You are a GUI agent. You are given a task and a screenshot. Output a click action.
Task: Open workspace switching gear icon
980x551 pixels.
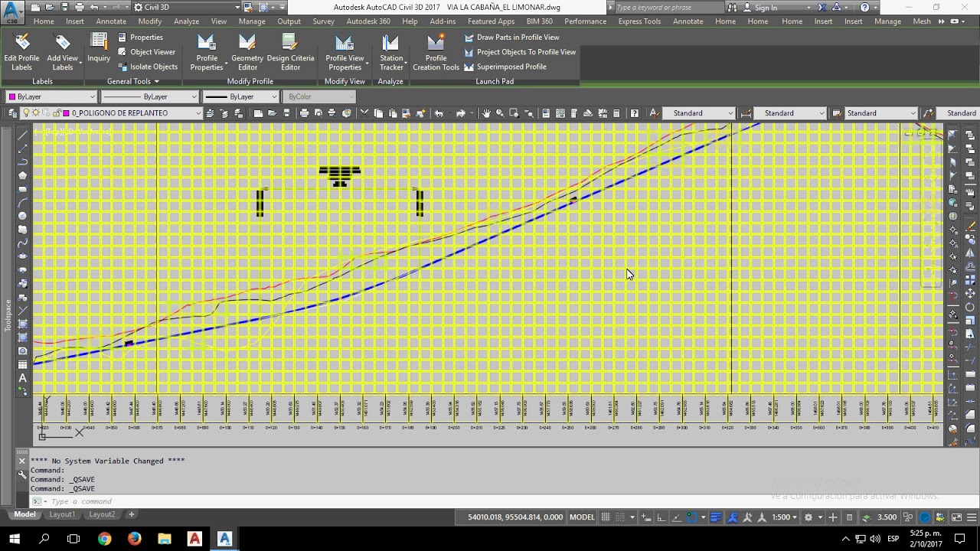[x=809, y=517]
